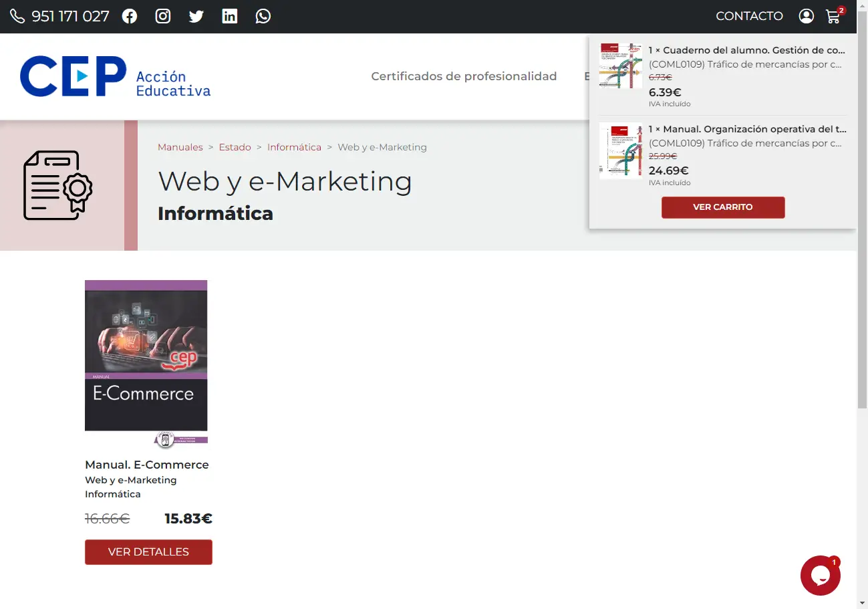Open the Facebook social icon
868x609 pixels.
tap(130, 17)
